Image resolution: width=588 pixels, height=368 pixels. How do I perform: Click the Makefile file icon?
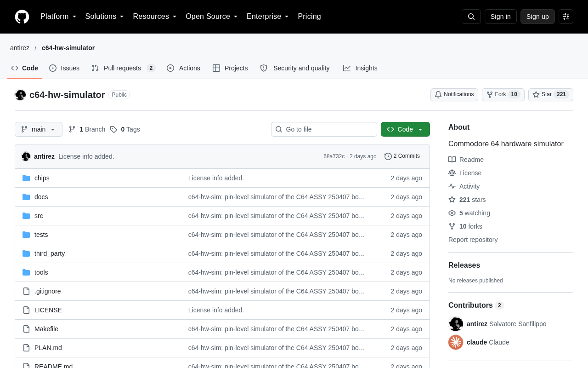point(26,329)
